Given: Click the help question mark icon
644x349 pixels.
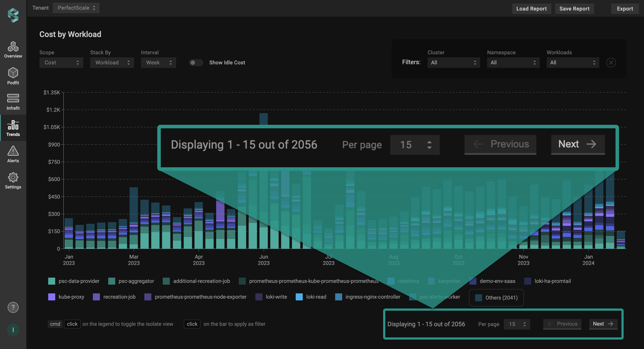Looking at the screenshot, I should (13, 307).
